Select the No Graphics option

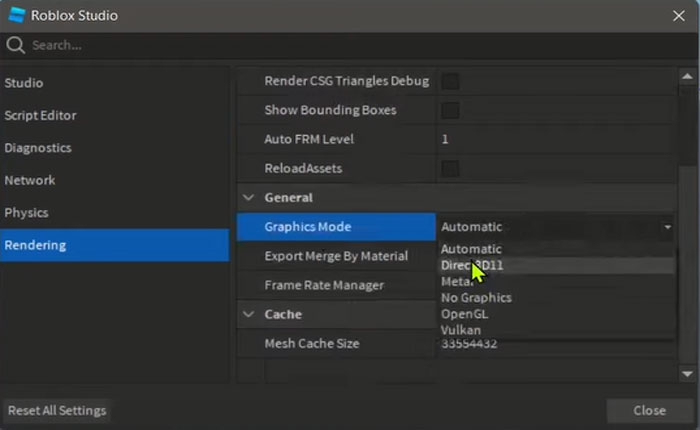tap(556, 298)
